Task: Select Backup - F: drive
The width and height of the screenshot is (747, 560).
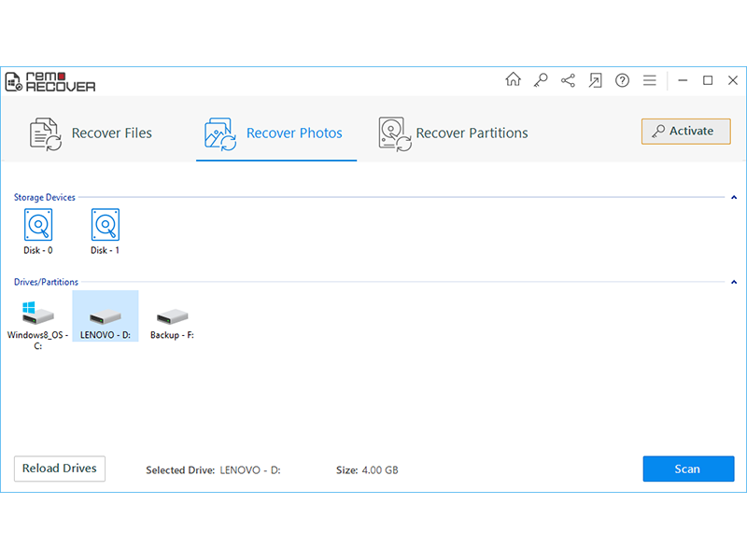Action: [x=172, y=324]
